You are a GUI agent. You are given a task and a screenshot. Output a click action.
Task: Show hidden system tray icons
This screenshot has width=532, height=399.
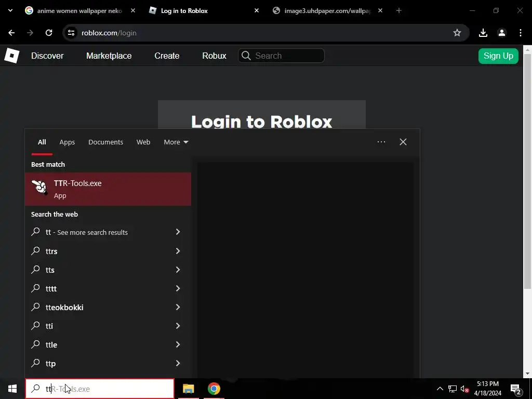point(440,389)
